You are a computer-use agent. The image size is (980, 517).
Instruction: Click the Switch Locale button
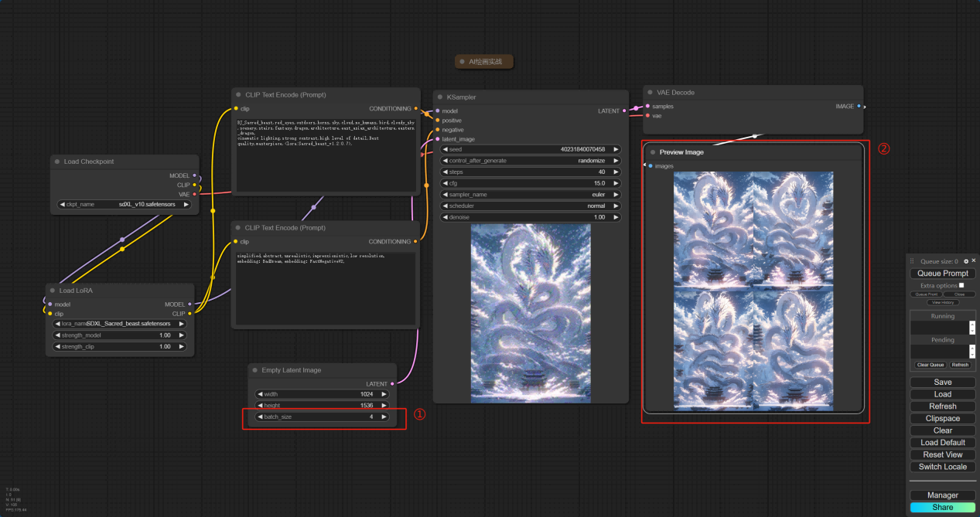pos(943,467)
